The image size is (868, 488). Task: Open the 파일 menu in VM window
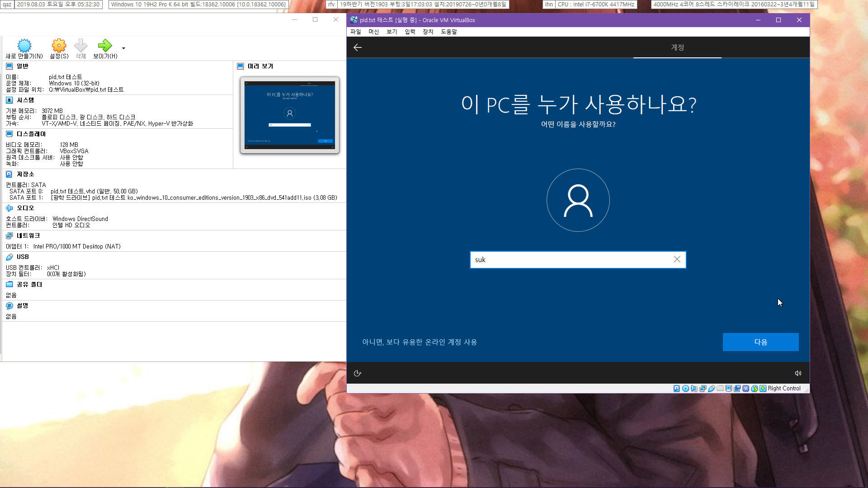(x=356, y=32)
